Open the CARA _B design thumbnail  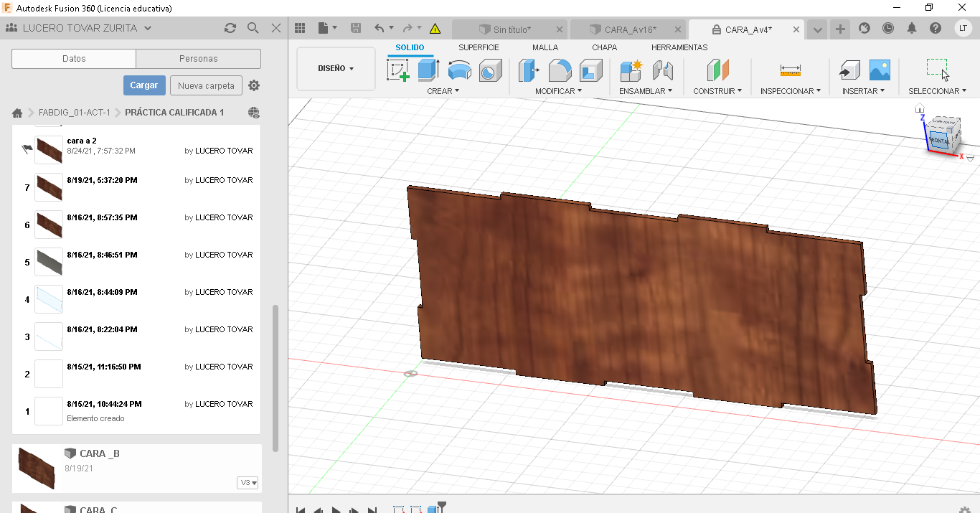(x=36, y=469)
